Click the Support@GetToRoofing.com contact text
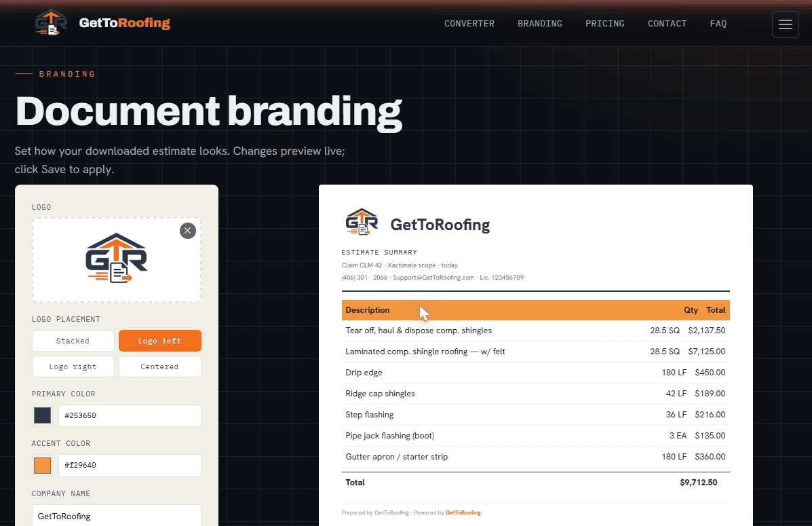Image resolution: width=812 pixels, height=526 pixels. pyautogui.click(x=433, y=278)
